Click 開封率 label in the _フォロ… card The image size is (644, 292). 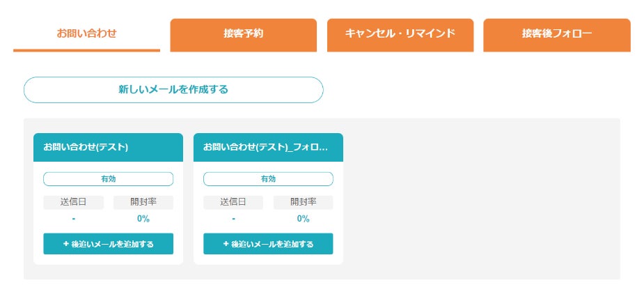(303, 202)
